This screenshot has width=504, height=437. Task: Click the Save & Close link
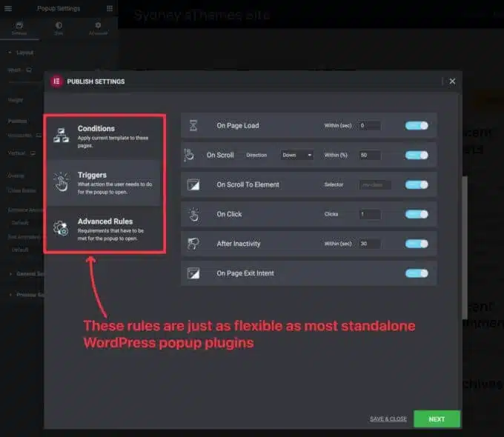pyautogui.click(x=388, y=419)
